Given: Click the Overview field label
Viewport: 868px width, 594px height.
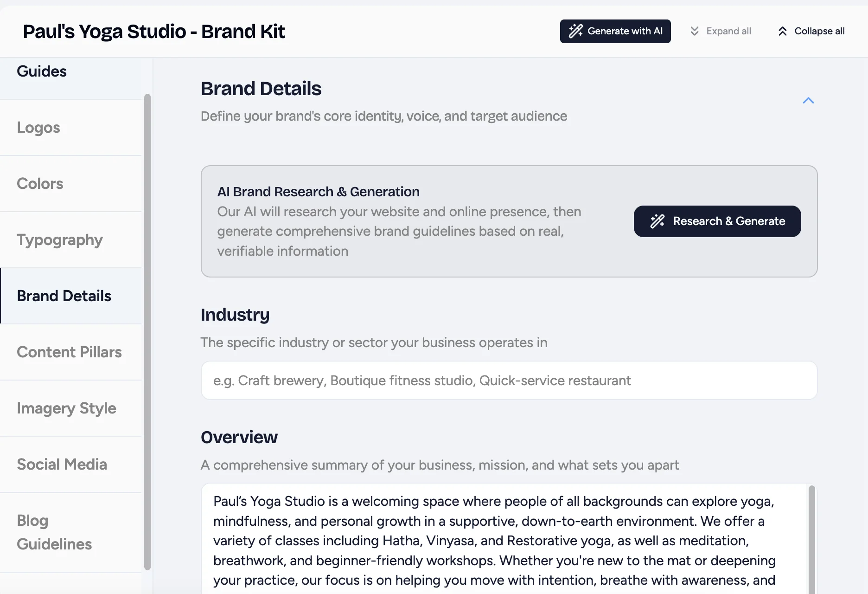Looking at the screenshot, I should 239,437.
